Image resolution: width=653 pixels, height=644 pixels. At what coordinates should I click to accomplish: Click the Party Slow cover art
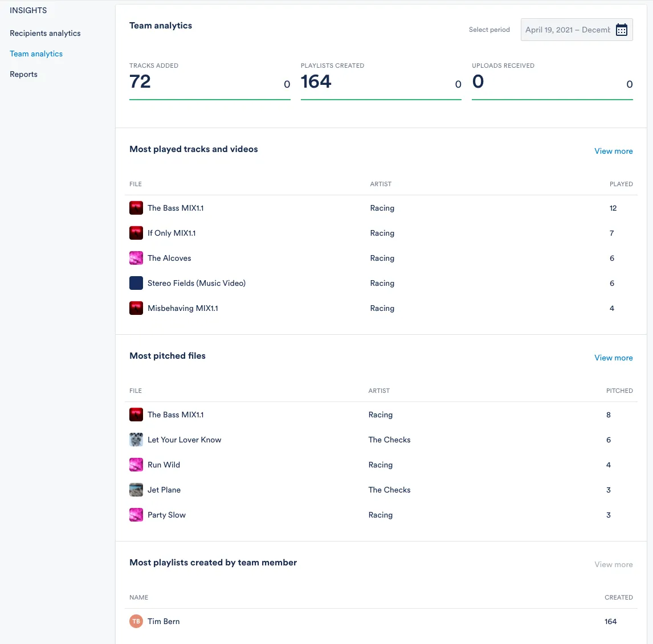[x=136, y=515]
